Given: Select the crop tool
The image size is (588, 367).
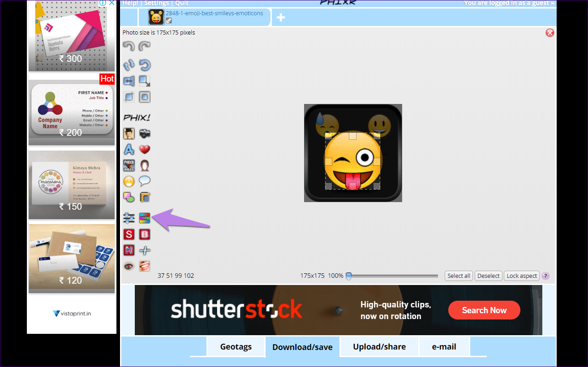Looking at the screenshot, I should [x=129, y=97].
